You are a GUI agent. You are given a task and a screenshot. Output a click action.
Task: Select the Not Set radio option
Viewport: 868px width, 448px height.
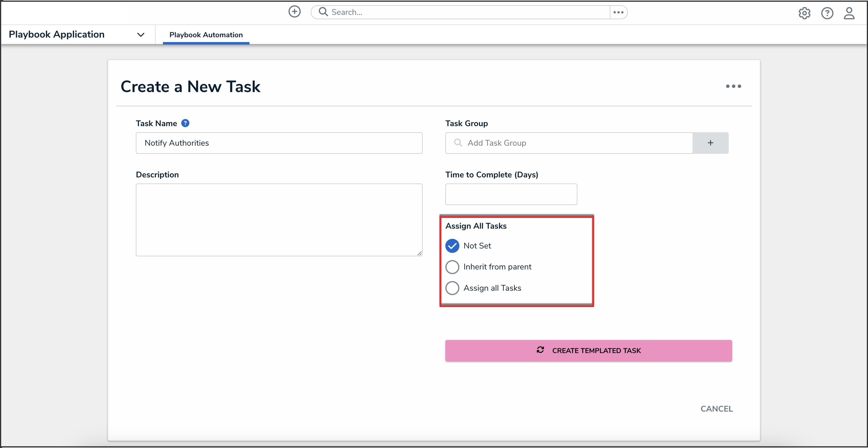[x=452, y=246]
